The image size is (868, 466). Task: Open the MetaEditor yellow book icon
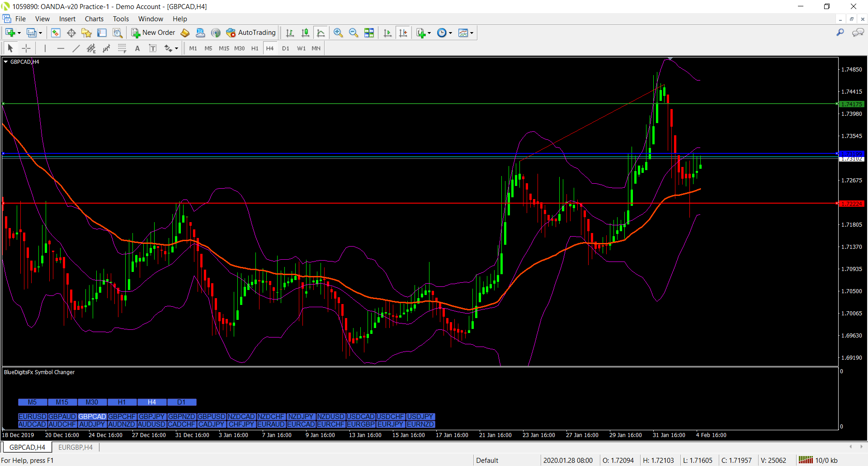tap(185, 33)
